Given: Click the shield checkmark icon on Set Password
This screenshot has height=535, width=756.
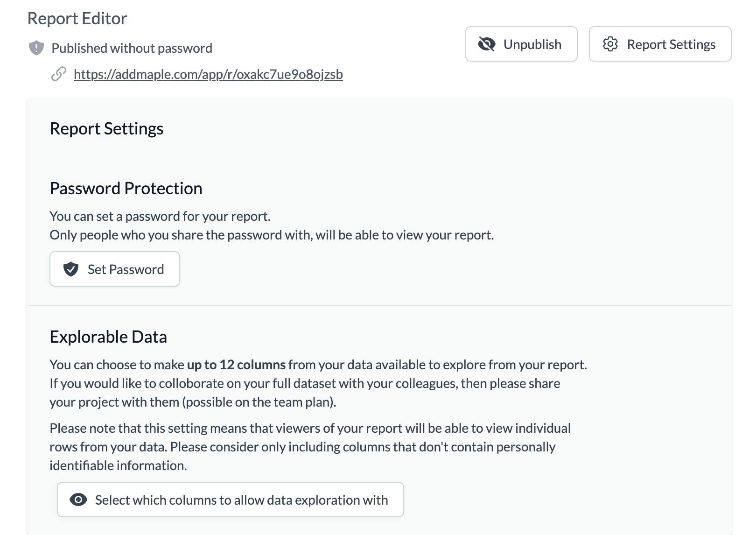Looking at the screenshot, I should click(71, 269).
